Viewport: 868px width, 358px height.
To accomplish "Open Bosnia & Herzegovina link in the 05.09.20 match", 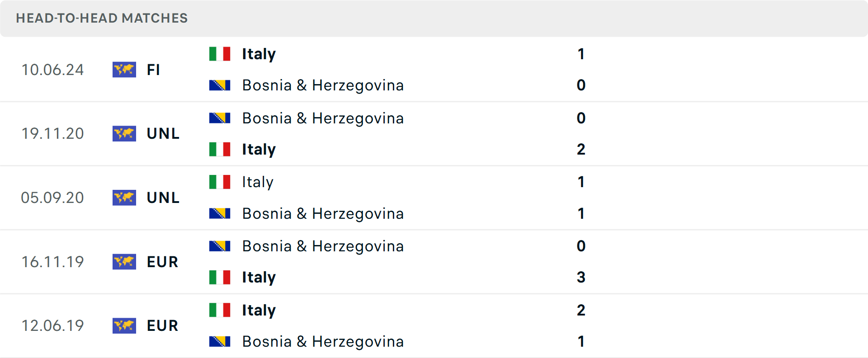I will point(323,213).
